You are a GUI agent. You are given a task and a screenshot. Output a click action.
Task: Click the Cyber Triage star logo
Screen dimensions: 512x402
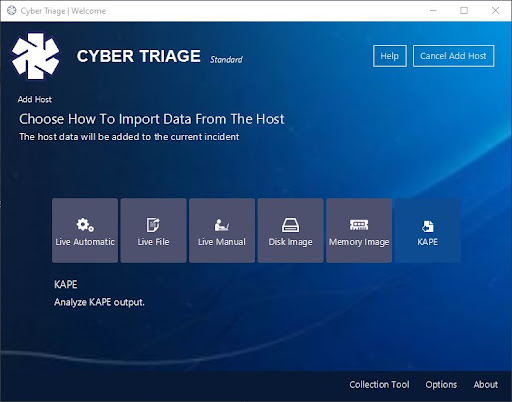(36, 56)
